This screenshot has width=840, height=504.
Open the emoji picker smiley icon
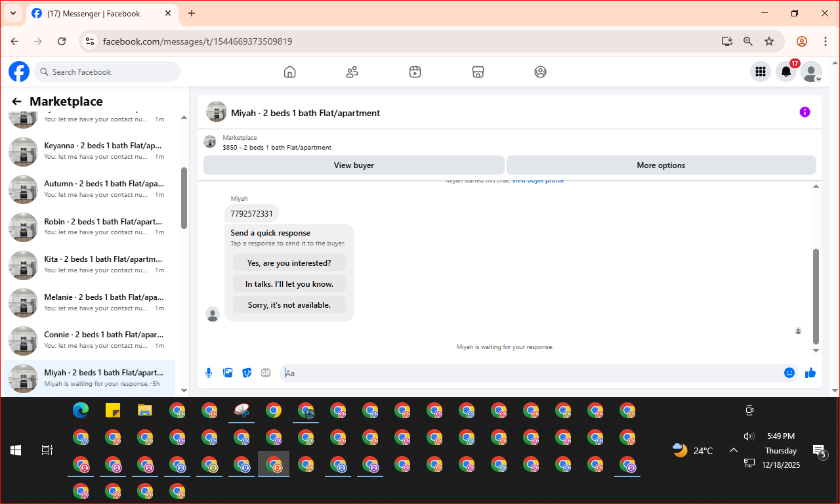tap(789, 373)
